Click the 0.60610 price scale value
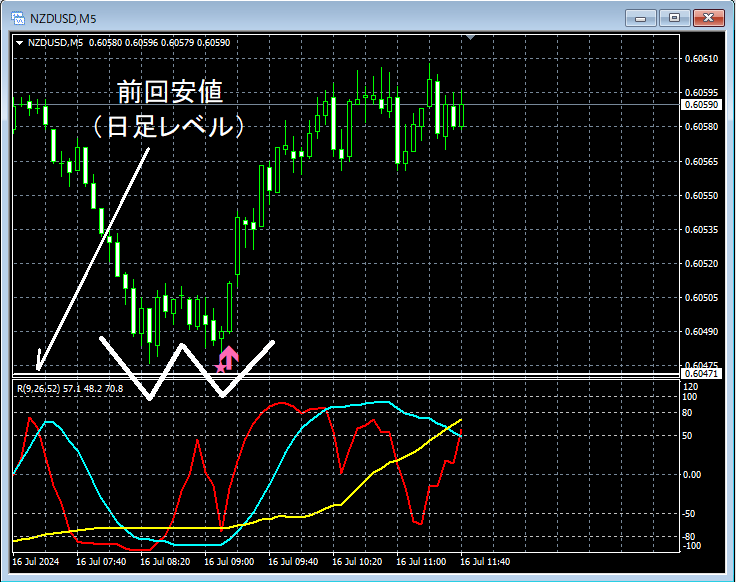 pos(701,59)
